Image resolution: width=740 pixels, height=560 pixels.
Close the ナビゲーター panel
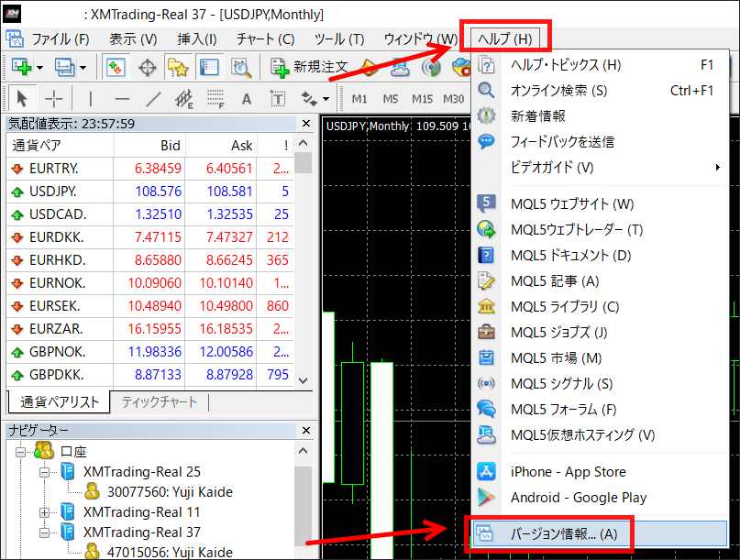click(x=304, y=430)
